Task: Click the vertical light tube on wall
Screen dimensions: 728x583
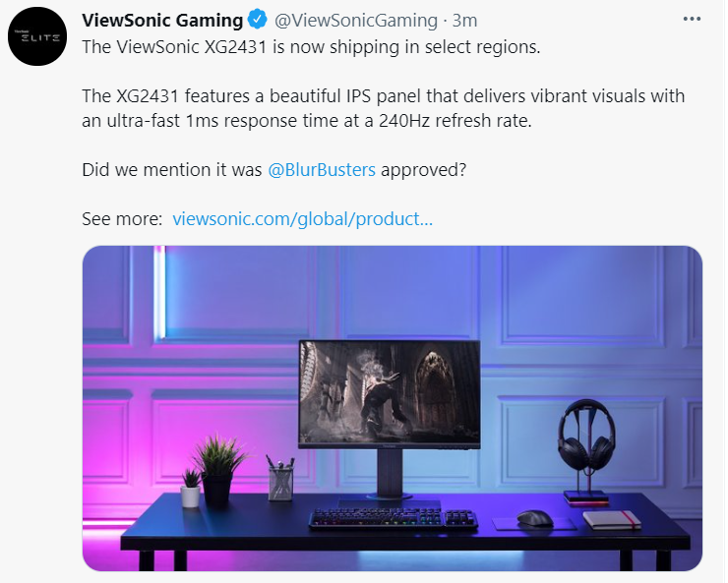Action: [159, 292]
